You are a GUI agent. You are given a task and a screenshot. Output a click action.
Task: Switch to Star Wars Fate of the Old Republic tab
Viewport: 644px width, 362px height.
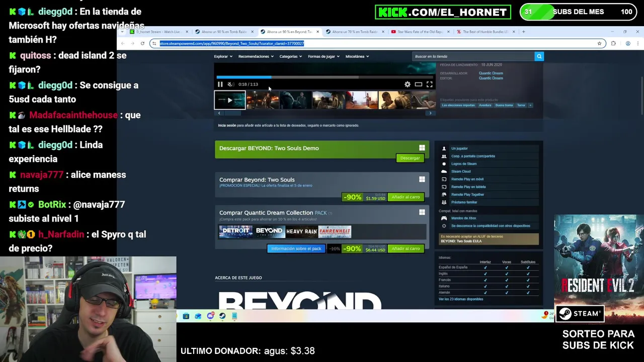click(420, 32)
